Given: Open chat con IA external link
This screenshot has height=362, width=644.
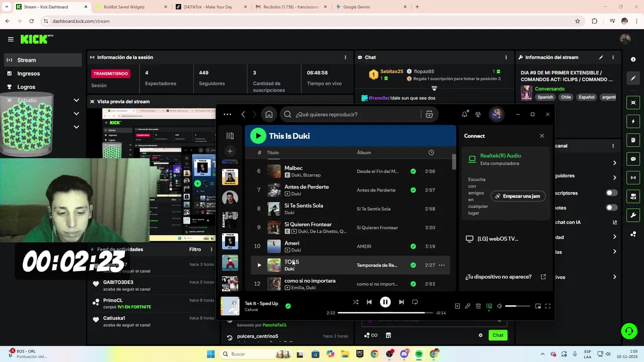Looking at the screenshot, I should 615,222.
